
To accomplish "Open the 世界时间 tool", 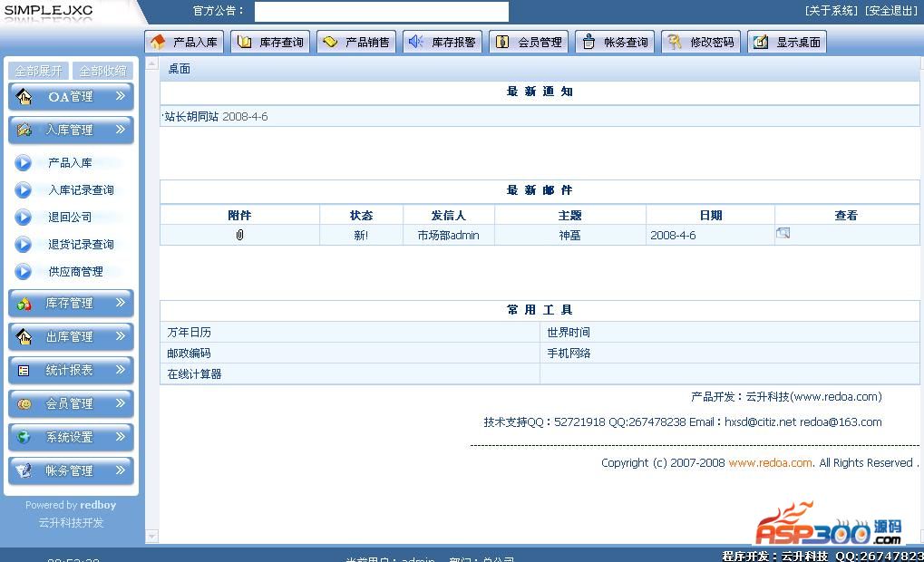I will coord(569,333).
